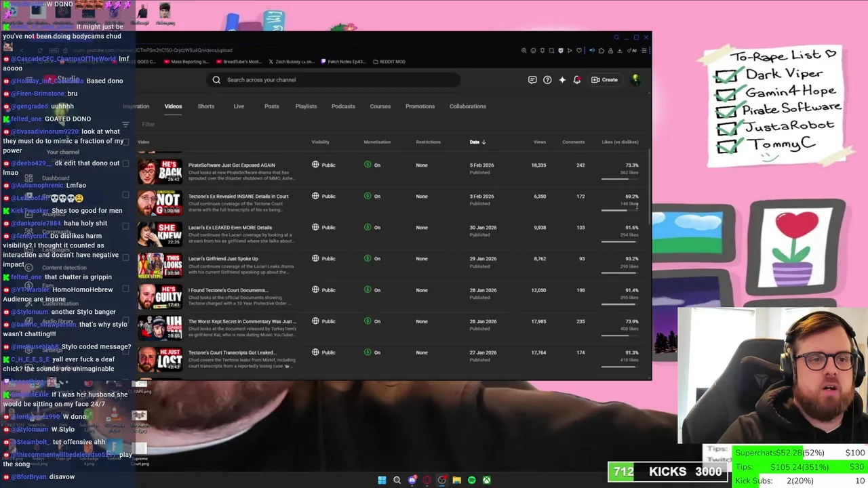The width and height of the screenshot is (868, 488).
Task: Switch to the Shorts tab
Action: (206, 106)
